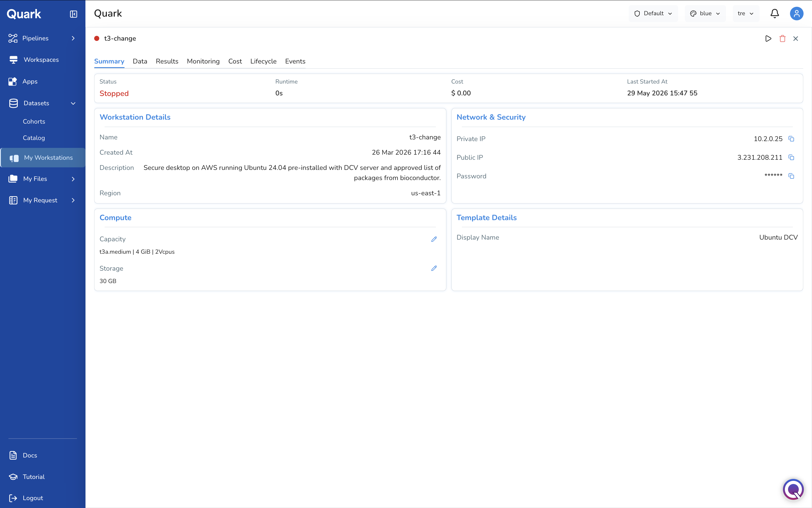Open notifications bell
The height and width of the screenshot is (508, 812).
tap(775, 14)
